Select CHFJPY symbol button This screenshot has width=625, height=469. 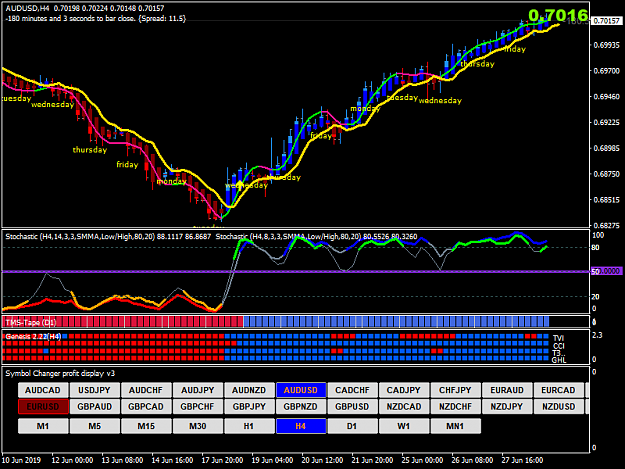click(x=455, y=390)
